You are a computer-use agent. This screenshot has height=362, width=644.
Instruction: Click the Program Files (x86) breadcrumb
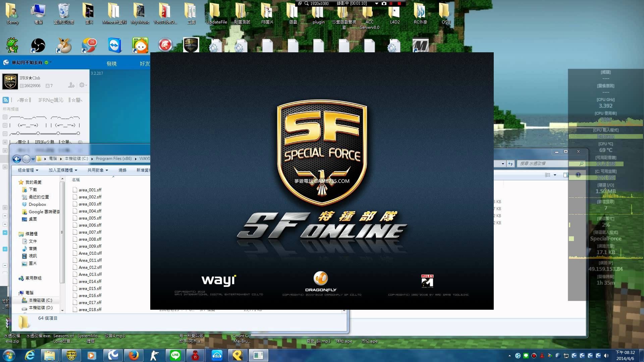click(x=113, y=159)
